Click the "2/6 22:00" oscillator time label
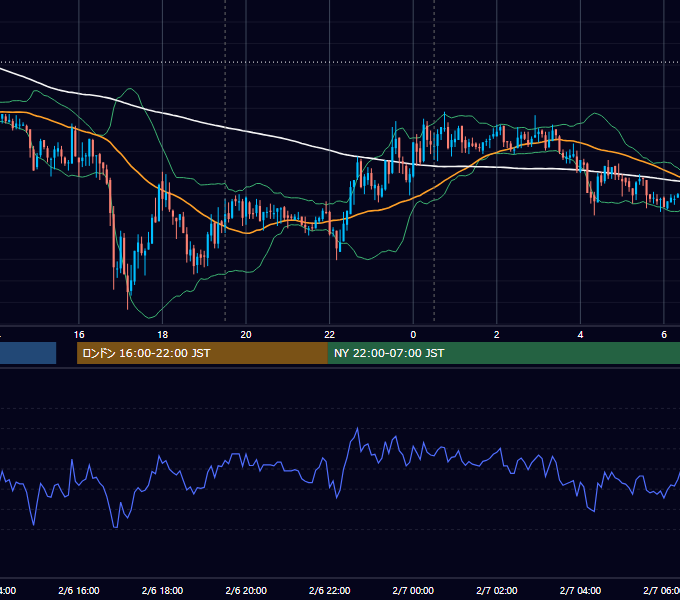680x600 pixels. tap(330, 590)
